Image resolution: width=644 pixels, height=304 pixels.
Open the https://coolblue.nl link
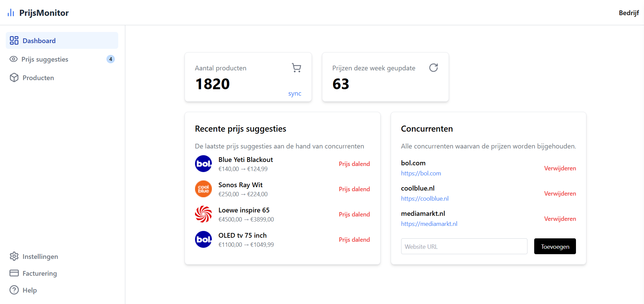click(x=424, y=199)
